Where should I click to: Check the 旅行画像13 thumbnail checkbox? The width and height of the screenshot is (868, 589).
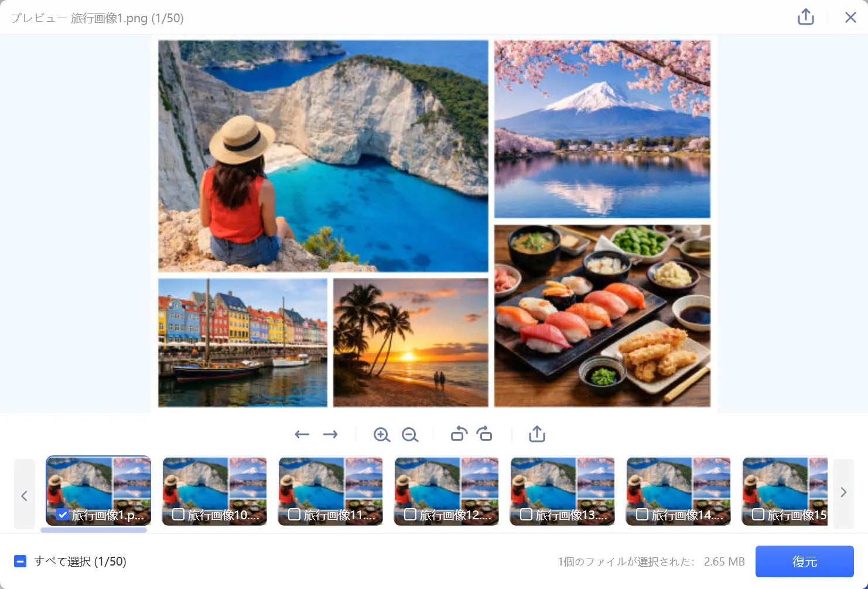[527, 515]
